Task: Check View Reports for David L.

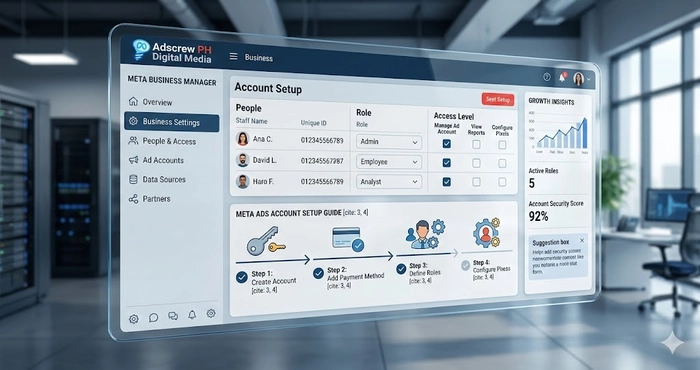Action: coord(476,163)
